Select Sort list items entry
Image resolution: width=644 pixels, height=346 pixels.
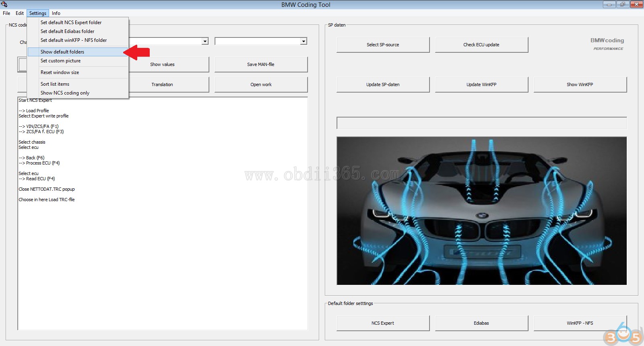pos(78,84)
